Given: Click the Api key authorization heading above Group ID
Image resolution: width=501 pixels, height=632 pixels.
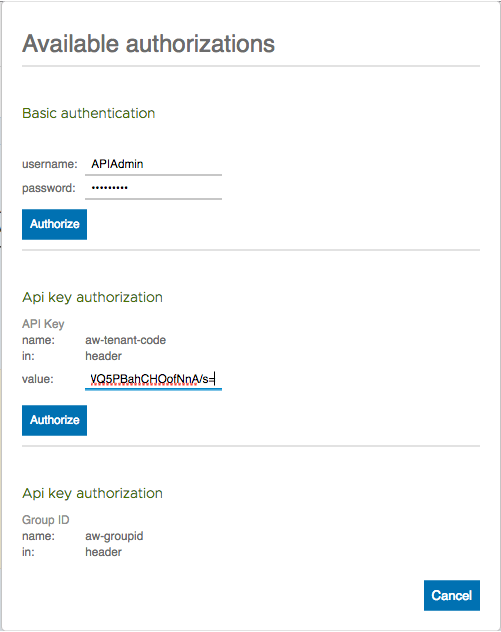Looking at the screenshot, I should tap(92, 493).
